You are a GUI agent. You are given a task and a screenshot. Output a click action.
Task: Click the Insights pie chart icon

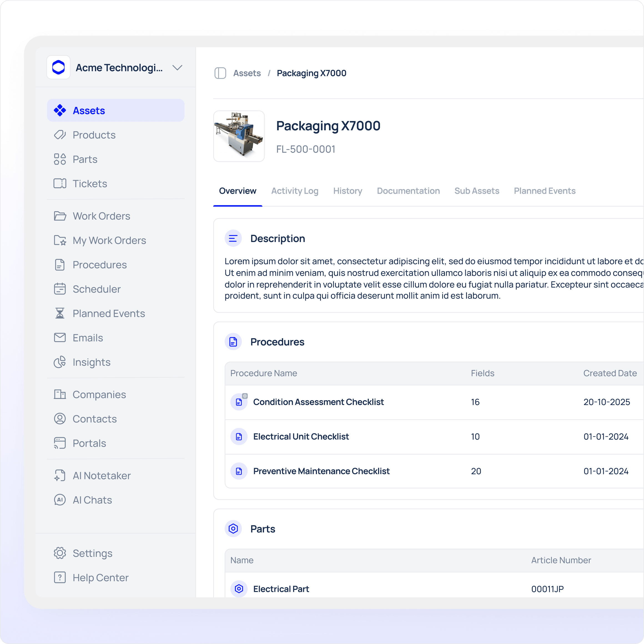[x=60, y=362]
